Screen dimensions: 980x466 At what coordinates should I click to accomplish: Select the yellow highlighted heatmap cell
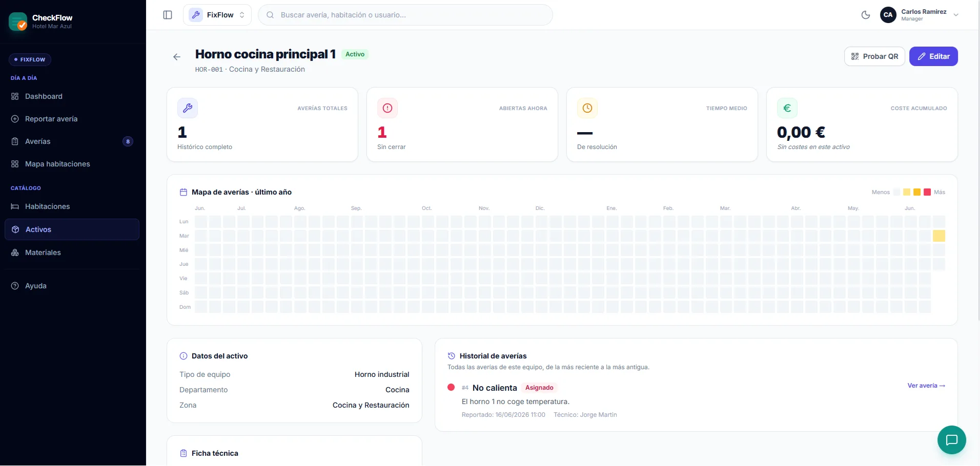tap(939, 236)
